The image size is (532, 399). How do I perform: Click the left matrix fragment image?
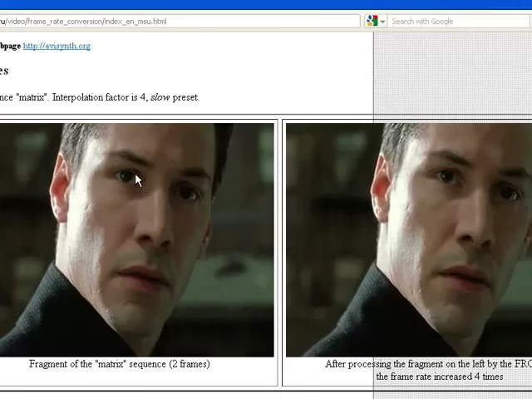[136, 240]
